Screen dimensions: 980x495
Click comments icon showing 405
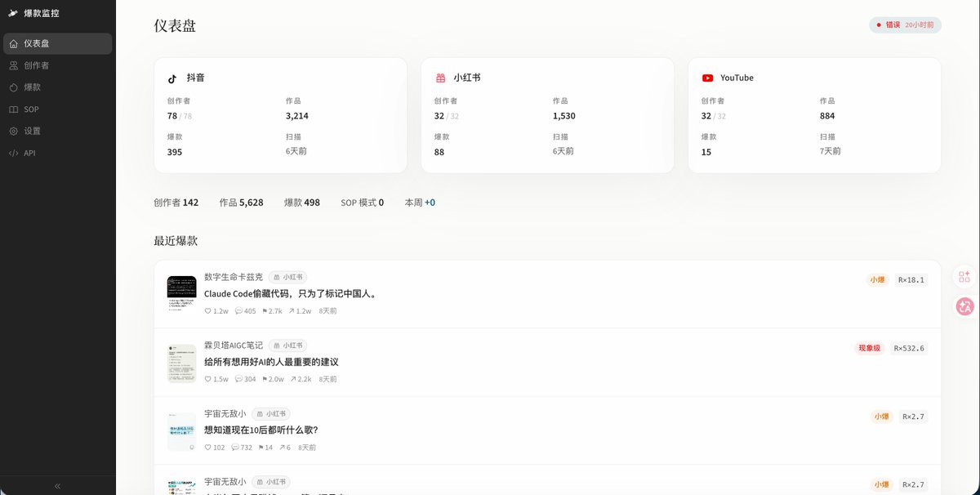tap(238, 311)
